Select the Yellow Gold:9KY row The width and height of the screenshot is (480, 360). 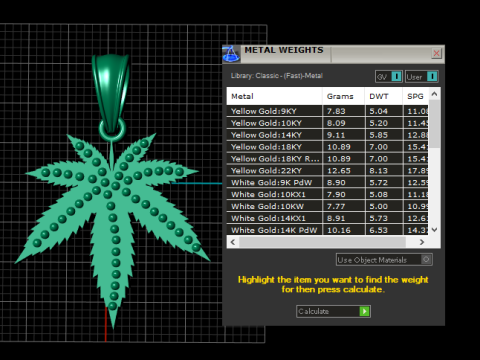tap(327, 111)
